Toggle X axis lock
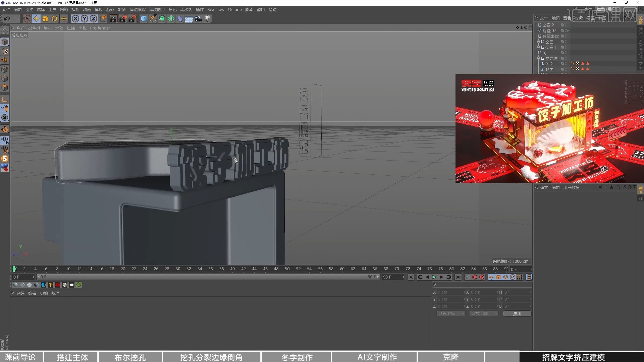Screen dimensions: 644x362 click(x=75, y=19)
